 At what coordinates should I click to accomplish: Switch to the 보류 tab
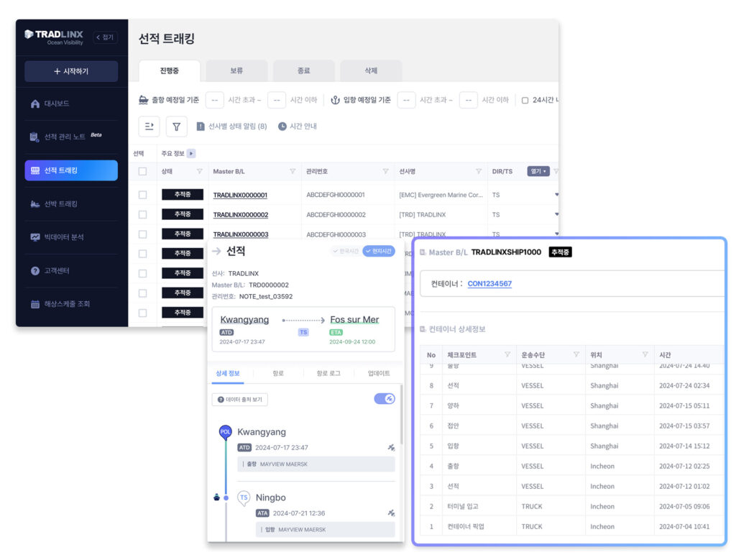(x=236, y=71)
